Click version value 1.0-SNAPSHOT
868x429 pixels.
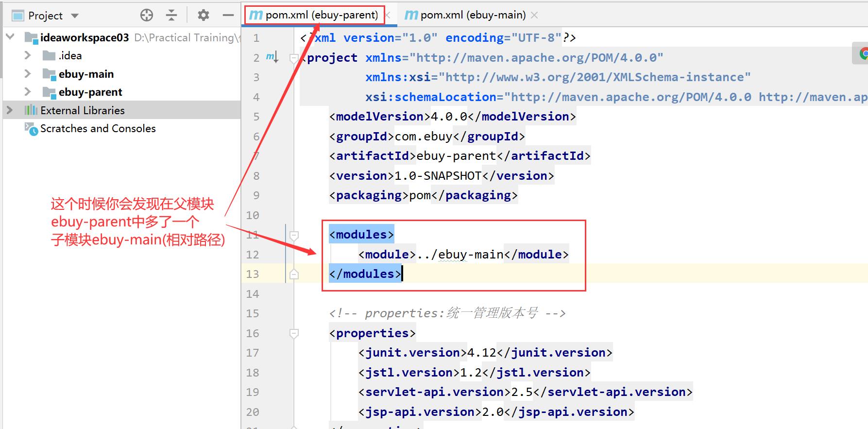point(438,176)
